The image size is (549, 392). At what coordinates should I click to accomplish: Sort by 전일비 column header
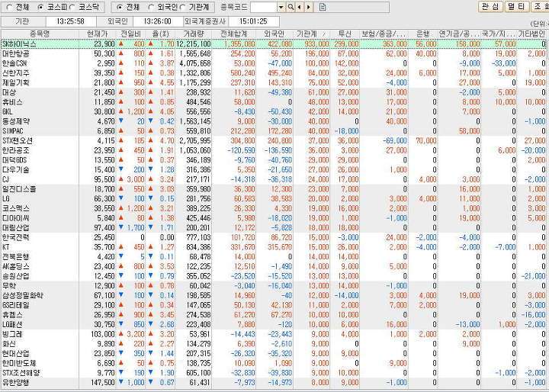coord(130,34)
